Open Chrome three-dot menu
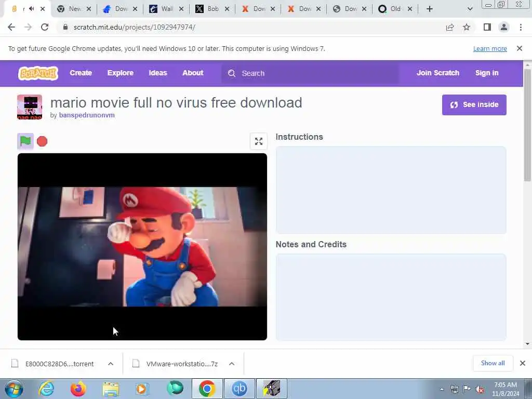Viewport: 532px width, 399px height. pos(521,27)
